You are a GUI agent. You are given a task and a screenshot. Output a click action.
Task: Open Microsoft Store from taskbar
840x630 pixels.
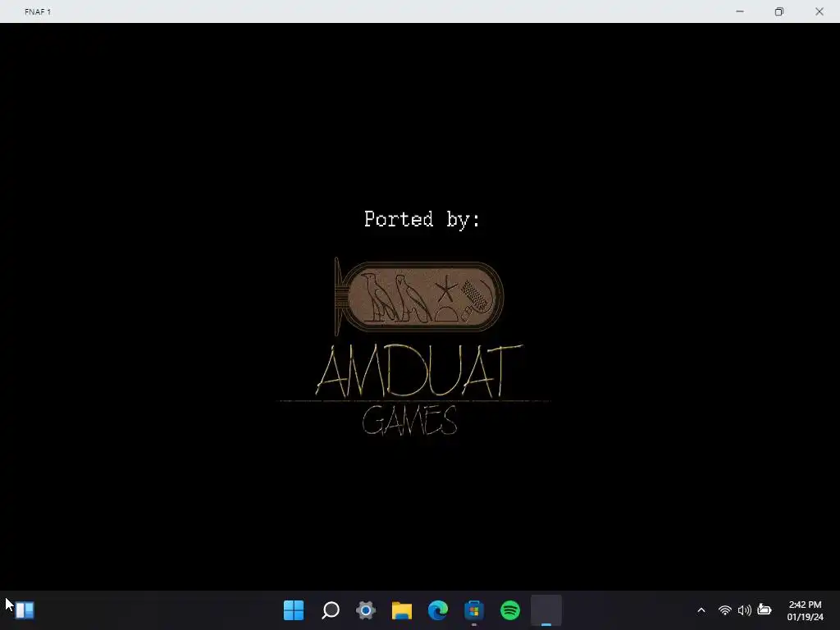click(x=473, y=609)
